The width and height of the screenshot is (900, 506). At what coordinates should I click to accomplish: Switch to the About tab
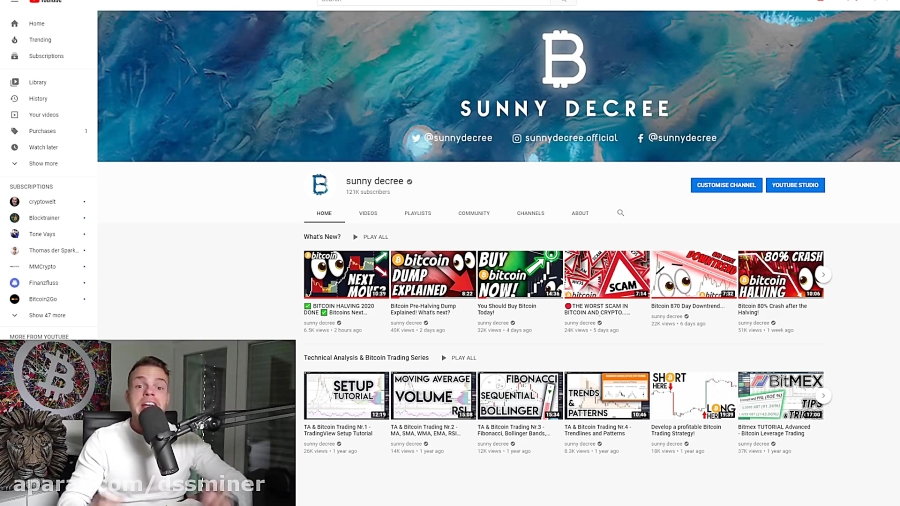click(x=580, y=213)
